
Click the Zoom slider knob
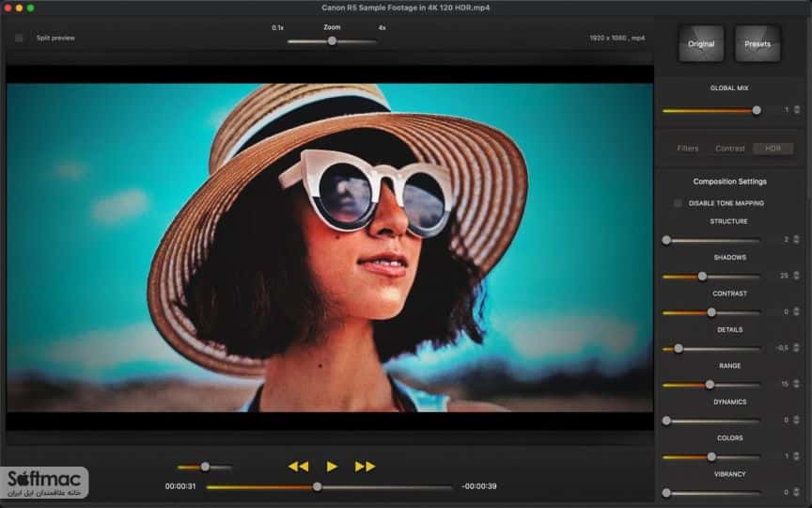pyautogui.click(x=332, y=41)
